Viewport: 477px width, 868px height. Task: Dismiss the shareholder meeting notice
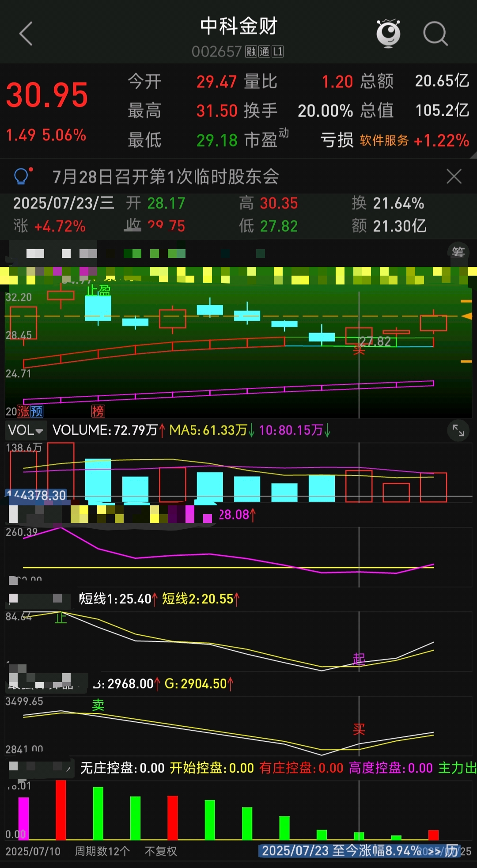tap(454, 176)
